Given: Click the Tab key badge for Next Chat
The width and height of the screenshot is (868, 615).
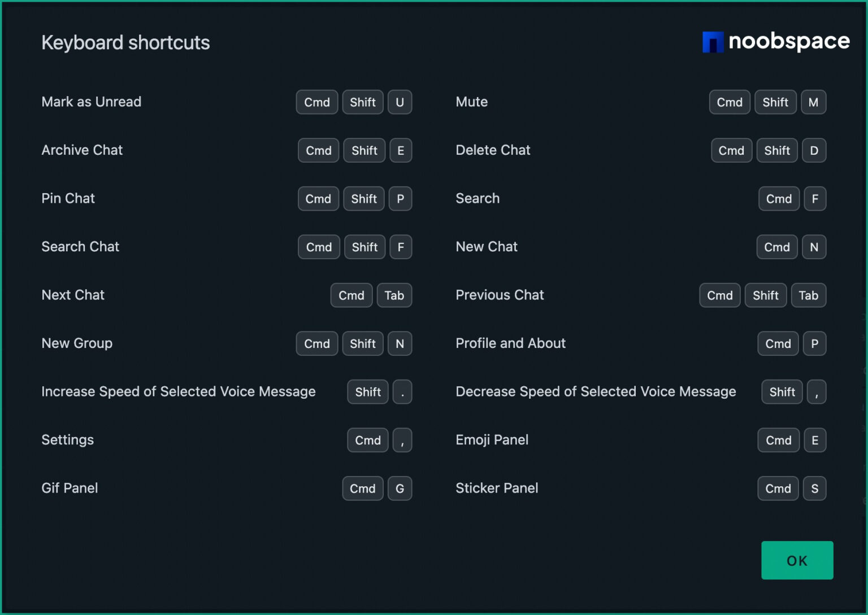Looking at the screenshot, I should 394,295.
